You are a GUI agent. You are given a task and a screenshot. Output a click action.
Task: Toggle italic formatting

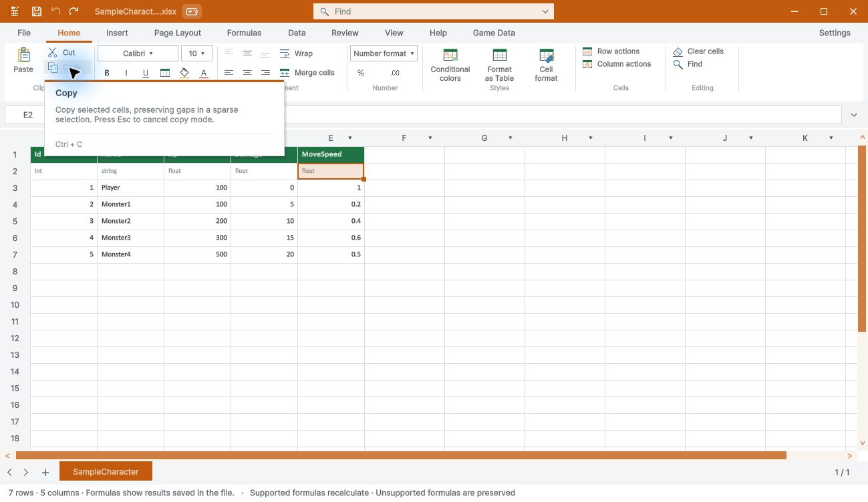click(126, 73)
